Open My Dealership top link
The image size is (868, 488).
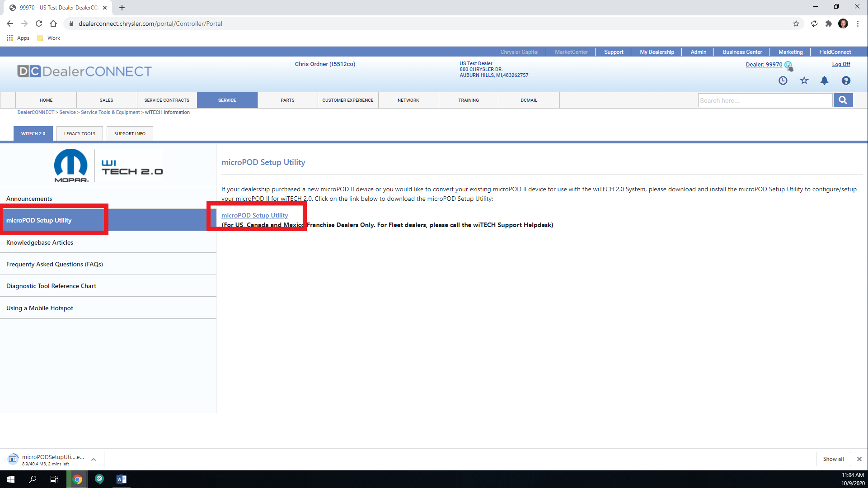pos(657,52)
